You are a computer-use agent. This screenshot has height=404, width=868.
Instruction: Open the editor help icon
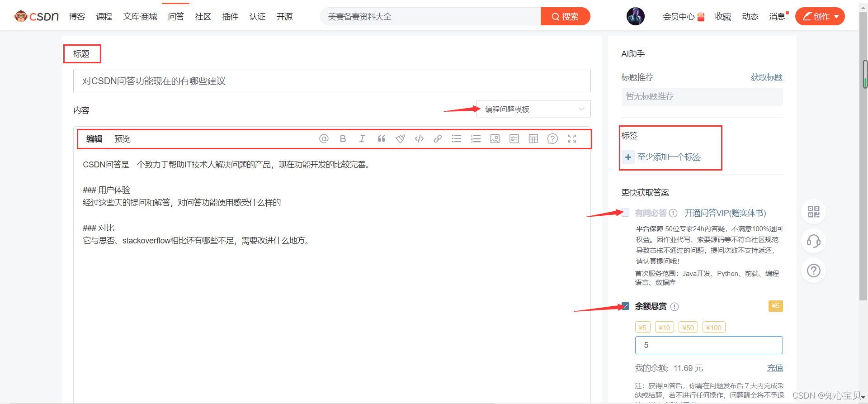552,139
